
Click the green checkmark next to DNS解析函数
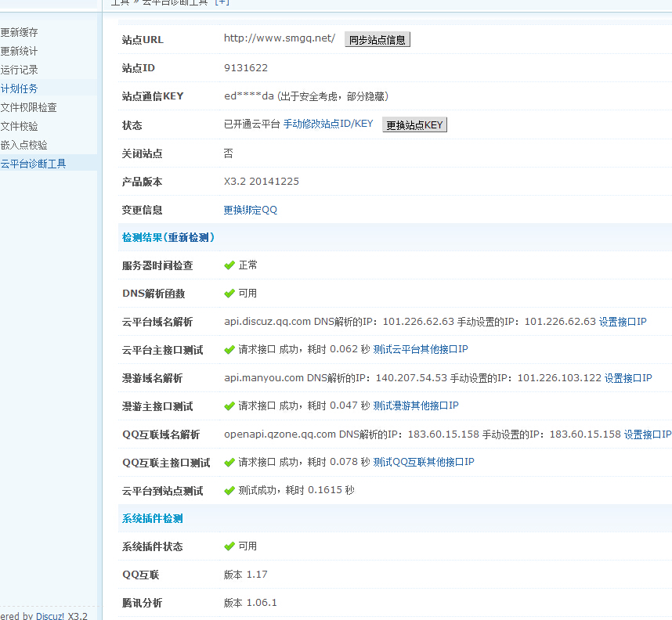[x=229, y=294]
